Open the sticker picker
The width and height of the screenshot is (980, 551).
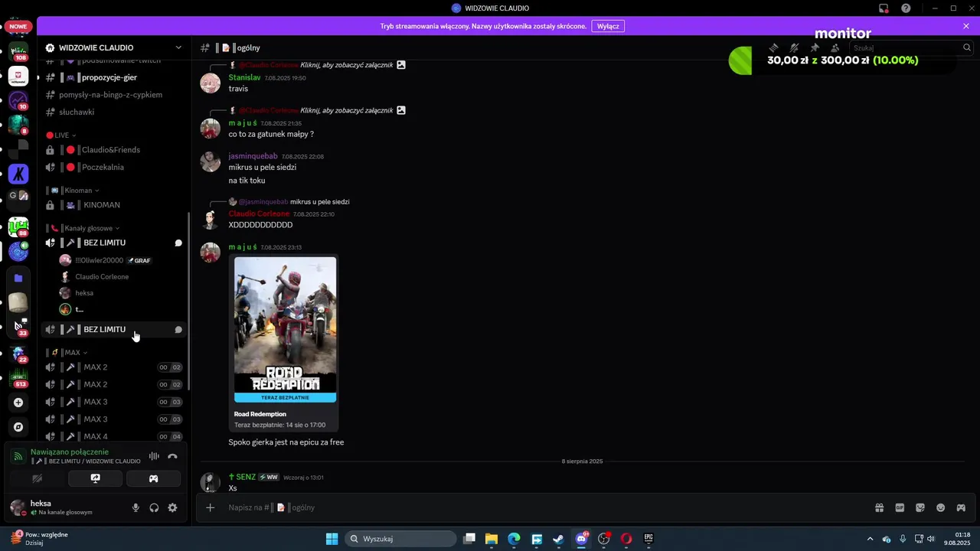coord(920,507)
